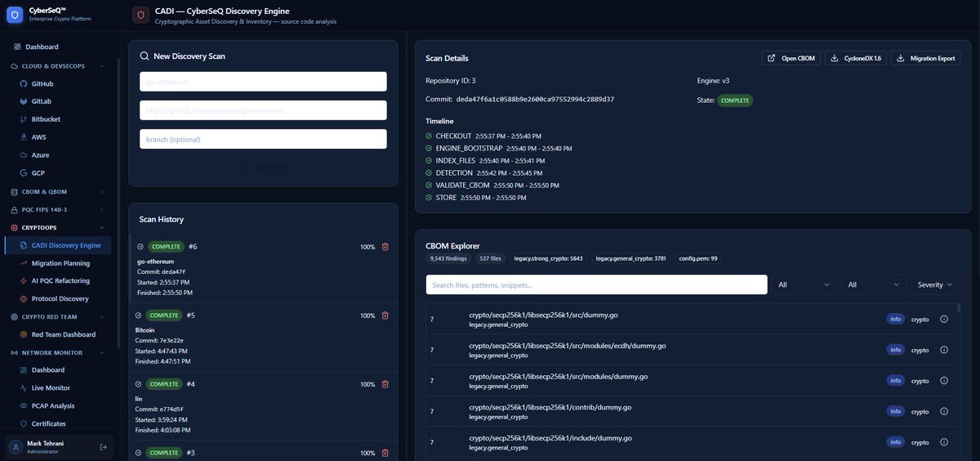Click the commit hash deda47f6a1c0588b text
Screen dimensions: 980x461
[x=535, y=99]
